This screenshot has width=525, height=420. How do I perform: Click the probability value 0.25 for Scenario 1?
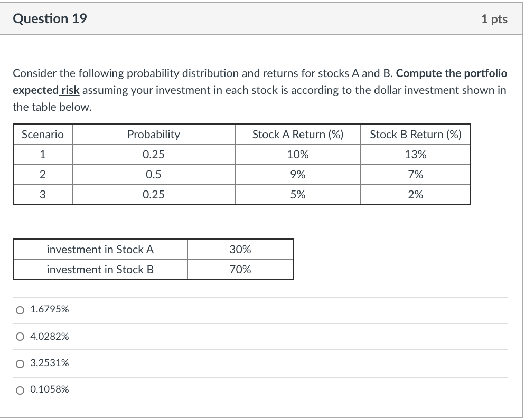click(153, 154)
